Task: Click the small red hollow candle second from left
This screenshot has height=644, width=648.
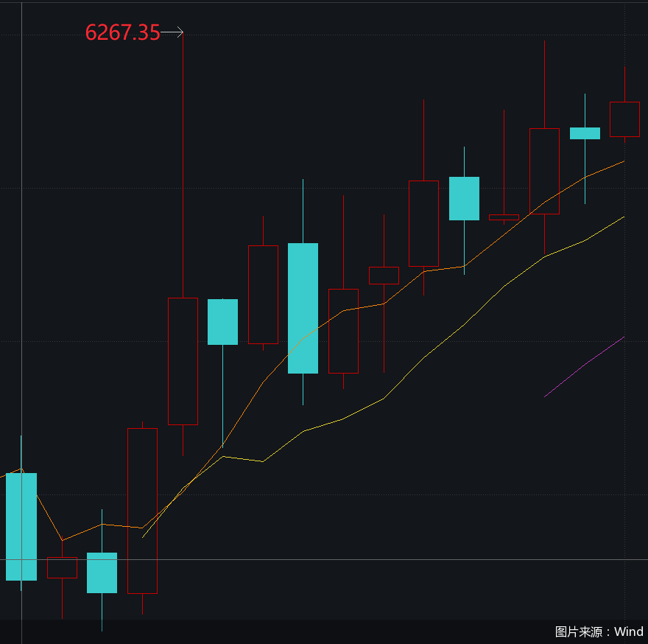Action: point(62,567)
